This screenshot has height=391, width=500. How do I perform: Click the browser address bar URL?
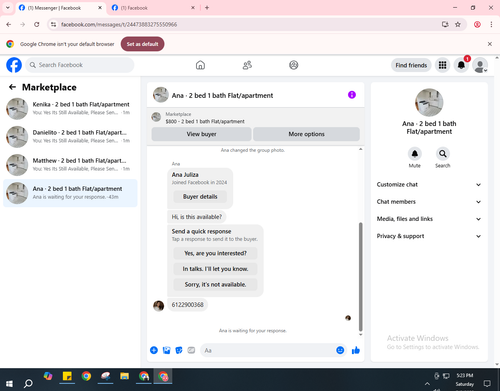[119, 24]
